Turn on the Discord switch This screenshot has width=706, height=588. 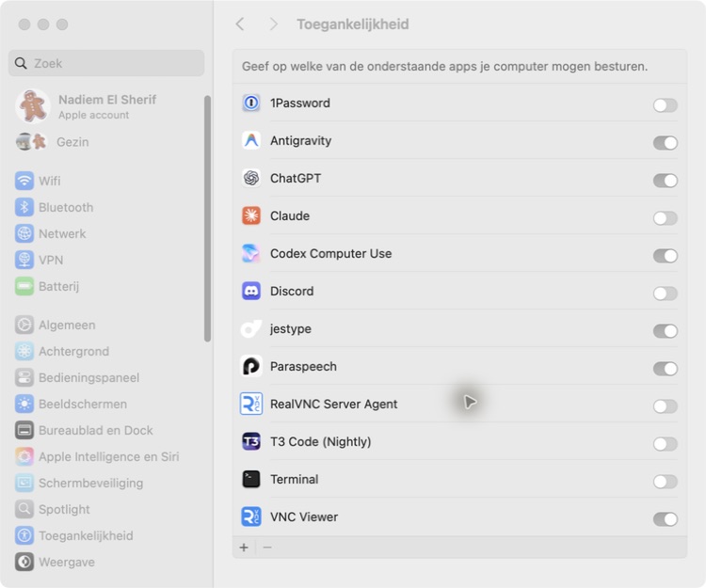point(665,294)
